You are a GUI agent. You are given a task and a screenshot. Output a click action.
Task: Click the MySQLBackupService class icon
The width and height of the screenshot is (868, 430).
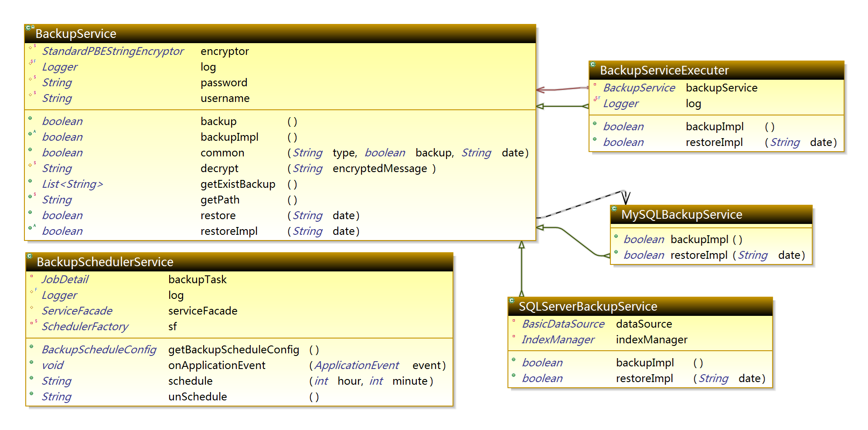pyautogui.click(x=614, y=209)
